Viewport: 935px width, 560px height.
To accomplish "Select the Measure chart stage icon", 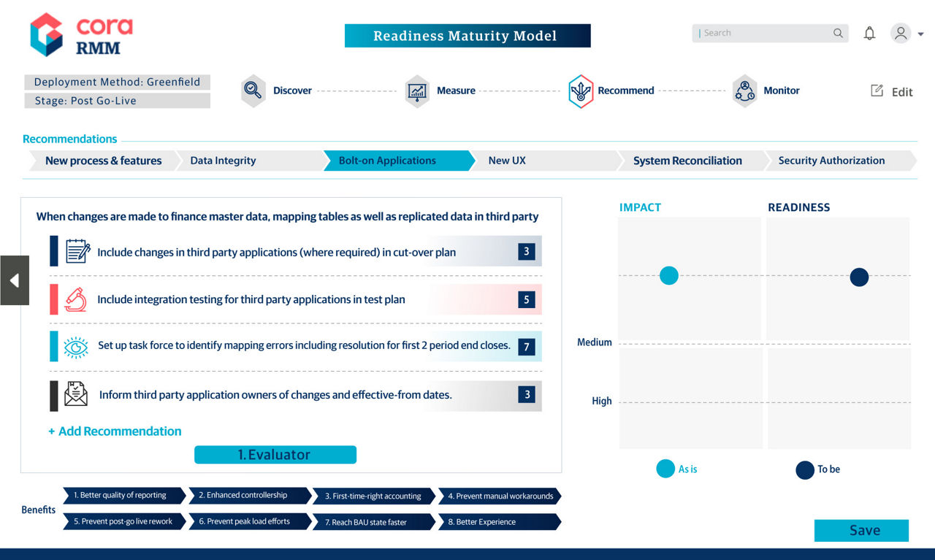I will 417,91.
